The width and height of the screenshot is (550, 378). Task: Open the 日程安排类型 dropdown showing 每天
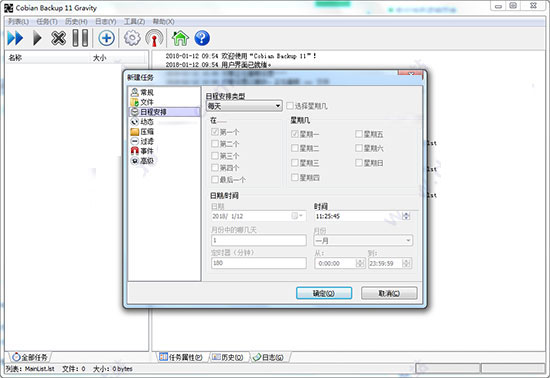coord(244,106)
